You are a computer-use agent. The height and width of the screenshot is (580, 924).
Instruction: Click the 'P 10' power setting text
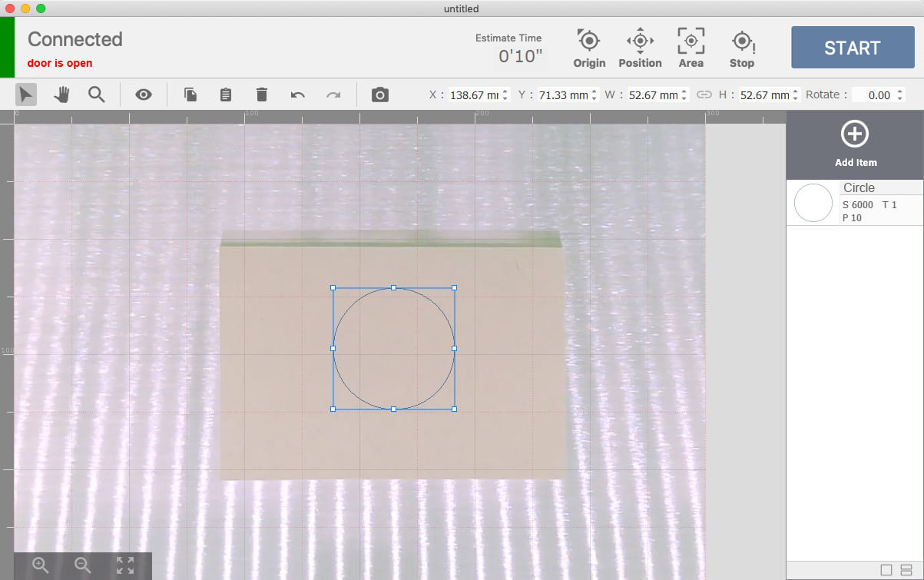tap(852, 218)
